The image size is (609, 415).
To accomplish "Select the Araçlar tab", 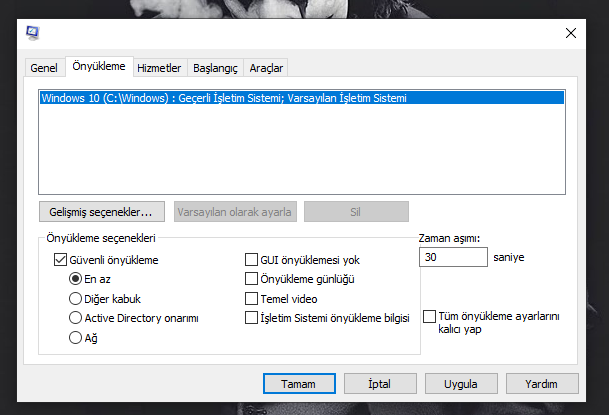I will 266,68.
